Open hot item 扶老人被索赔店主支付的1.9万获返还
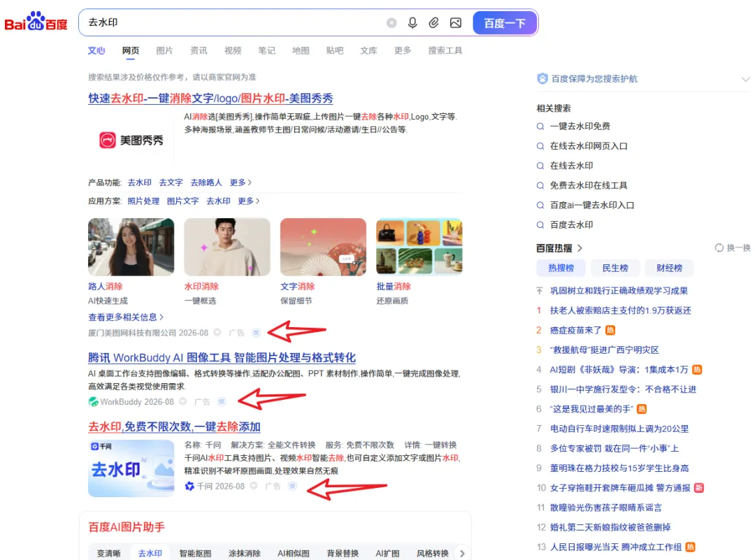This screenshot has width=755, height=560. coord(621,310)
